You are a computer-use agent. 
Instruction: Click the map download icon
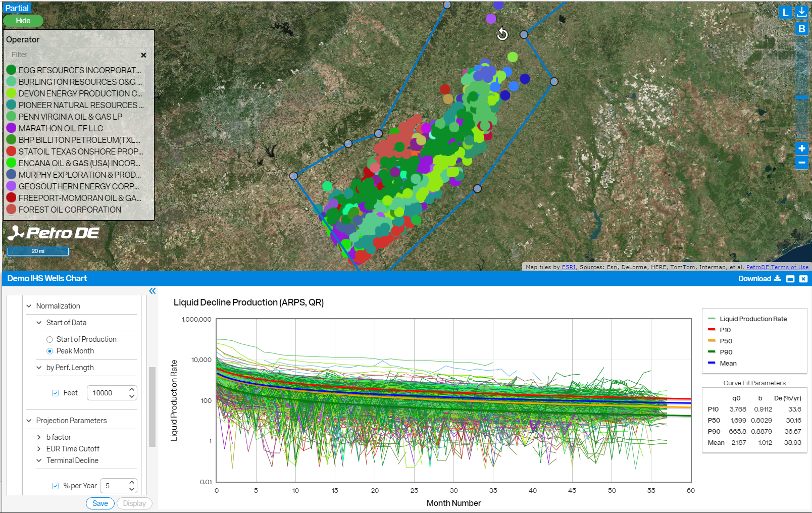802,12
